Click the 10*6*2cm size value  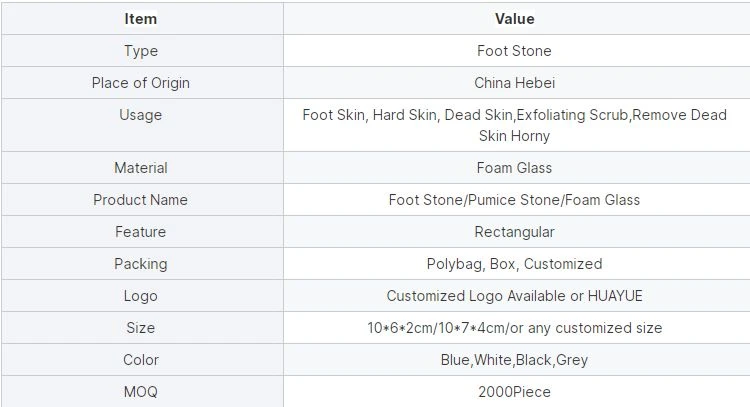coord(515,328)
